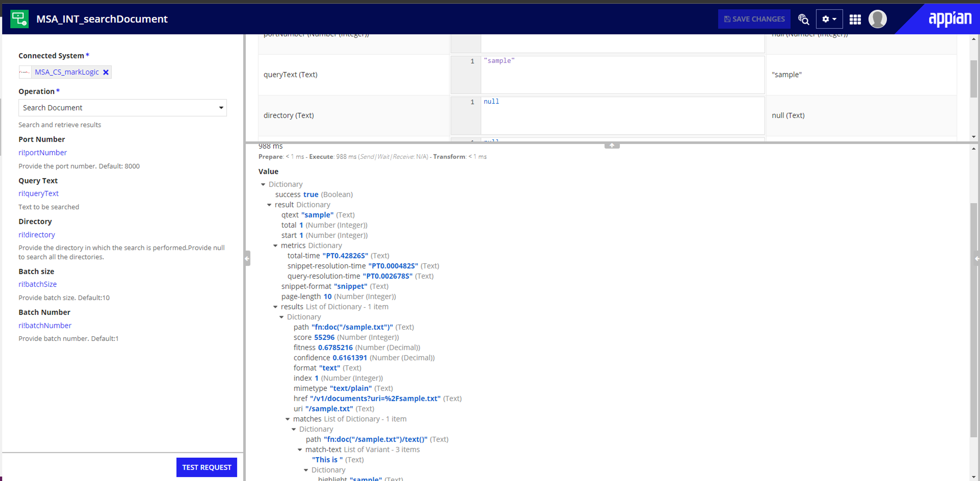Click the ri!portNumber expression link

coord(43,152)
